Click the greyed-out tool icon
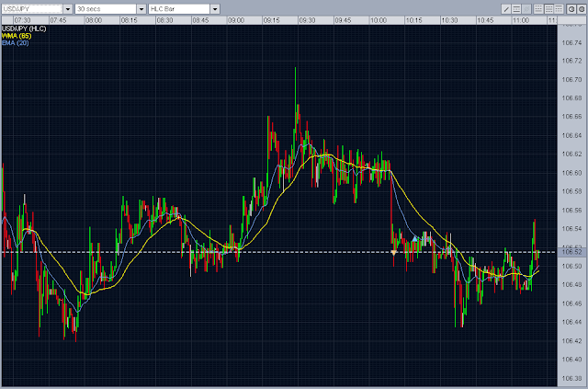The image size is (588, 389). (x=526, y=9)
